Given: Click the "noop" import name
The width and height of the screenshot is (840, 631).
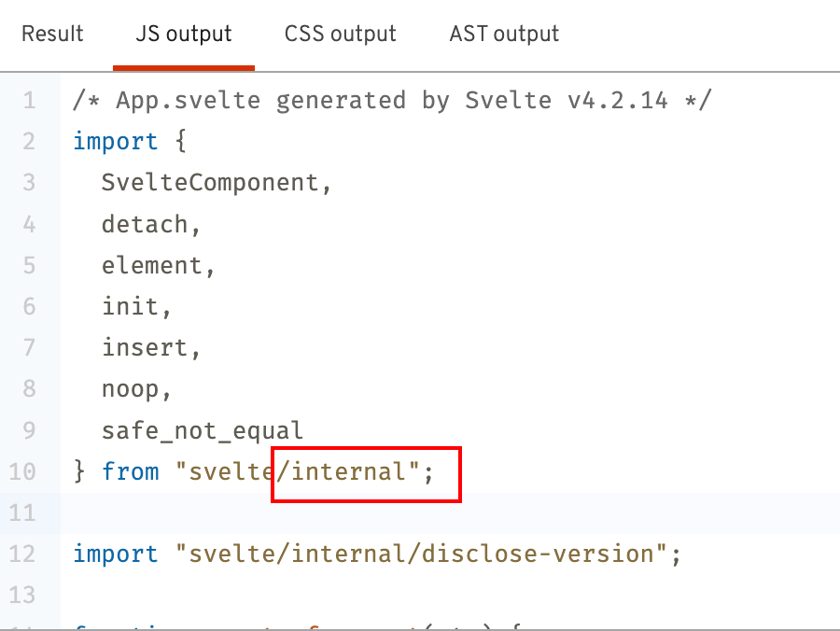Looking at the screenshot, I should 131,388.
